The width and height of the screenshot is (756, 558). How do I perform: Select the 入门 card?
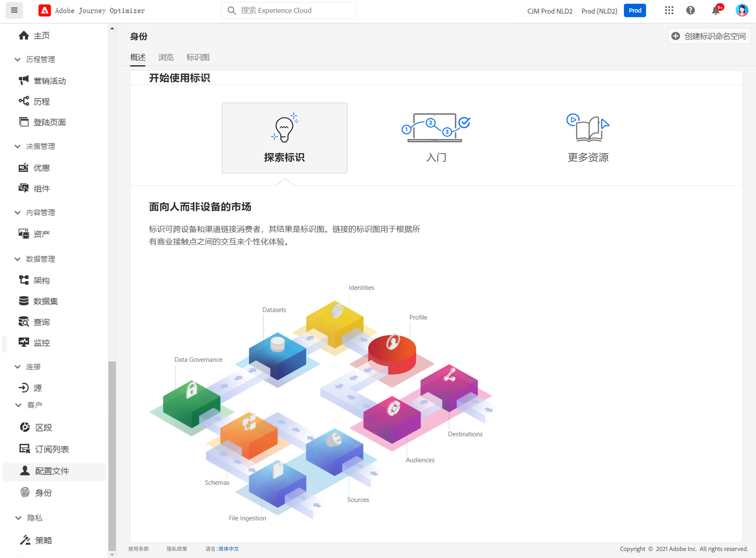pos(436,138)
